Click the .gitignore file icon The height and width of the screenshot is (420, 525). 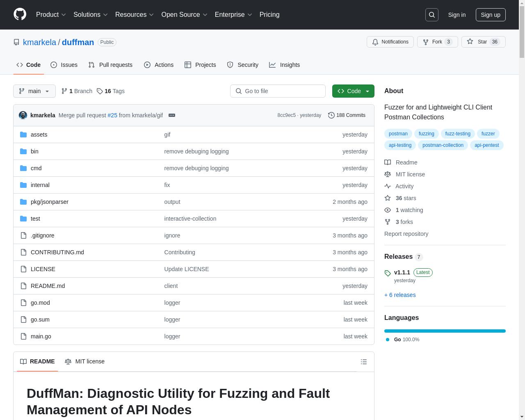tap(23, 235)
